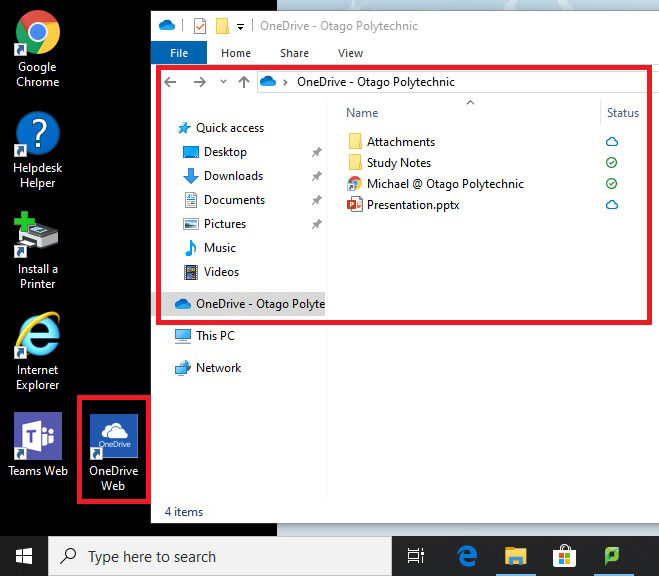659x576 pixels.
Task: Select Quick access in navigation pane
Action: [229, 128]
